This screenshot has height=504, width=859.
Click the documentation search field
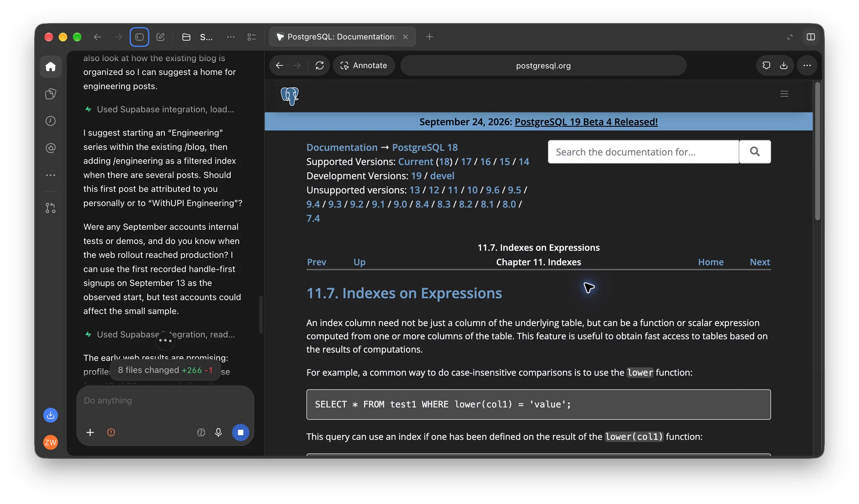pyautogui.click(x=643, y=152)
